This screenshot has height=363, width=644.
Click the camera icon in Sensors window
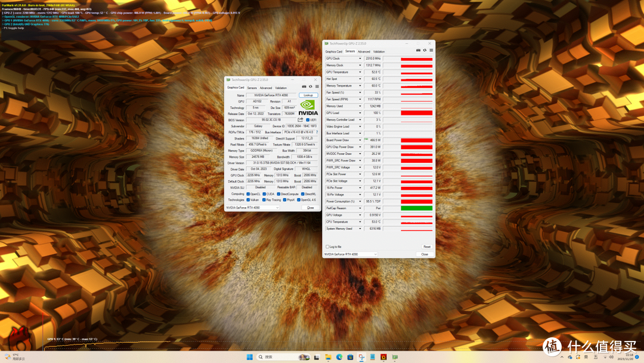tap(418, 50)
